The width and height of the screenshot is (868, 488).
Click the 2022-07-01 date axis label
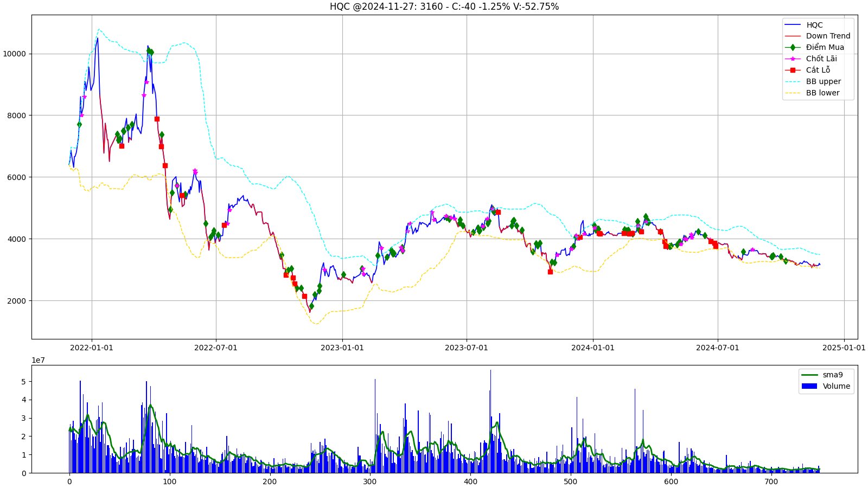[x=216, y=348]
